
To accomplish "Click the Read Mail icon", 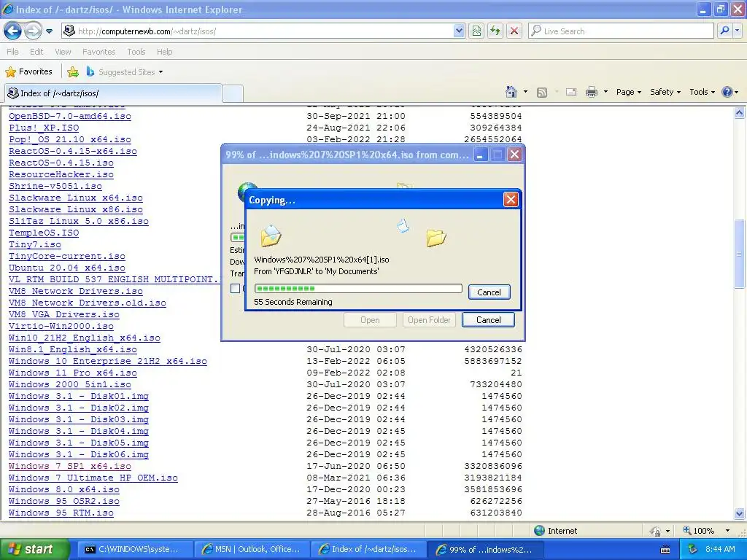I will coord(571,92).
